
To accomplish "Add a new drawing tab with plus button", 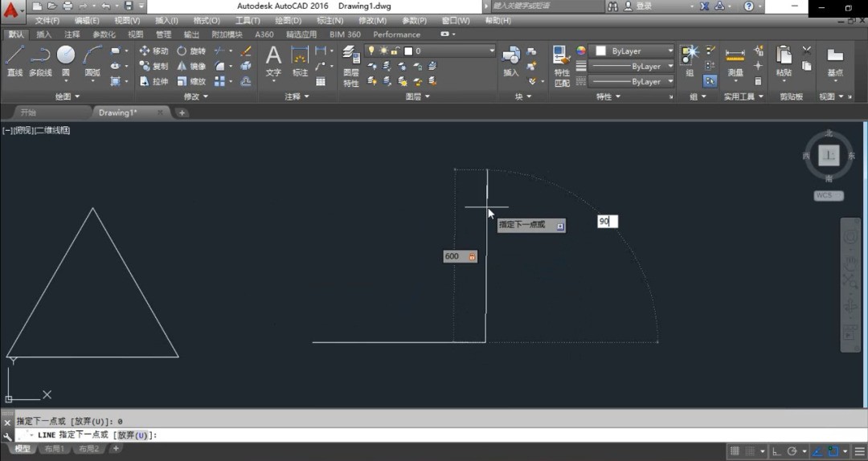I will pos(182,113).
